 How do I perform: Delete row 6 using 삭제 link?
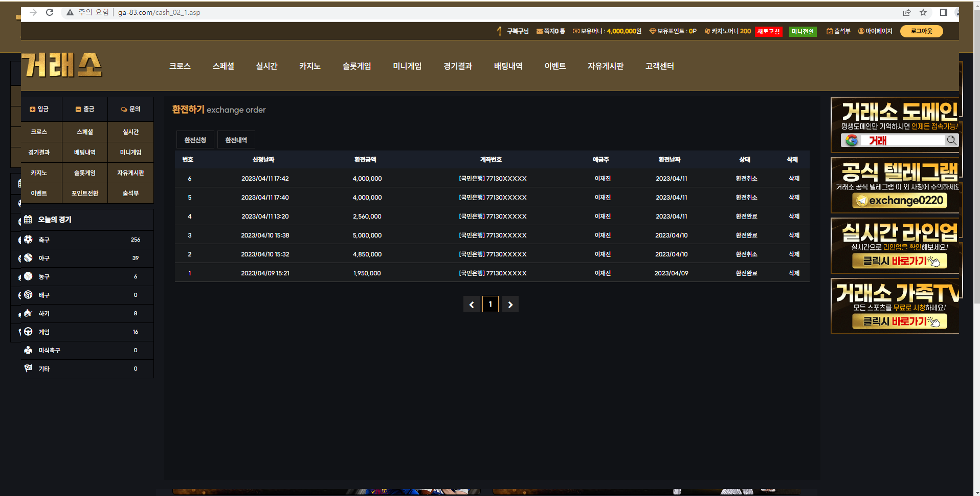[794, 179]
